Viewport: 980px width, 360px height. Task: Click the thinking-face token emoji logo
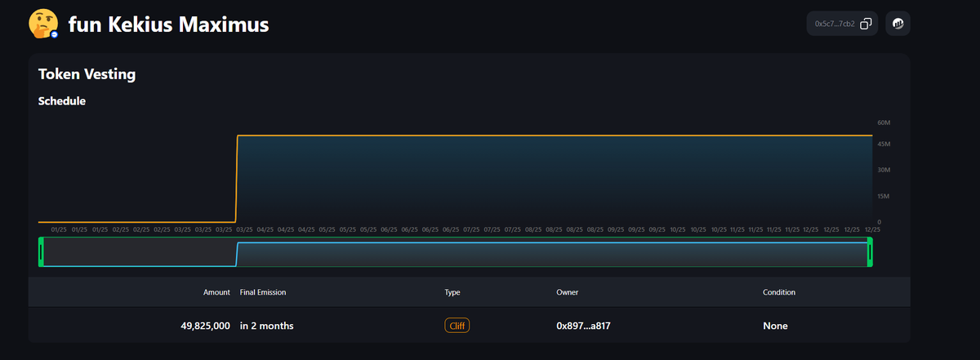click(x=42, y=24)
